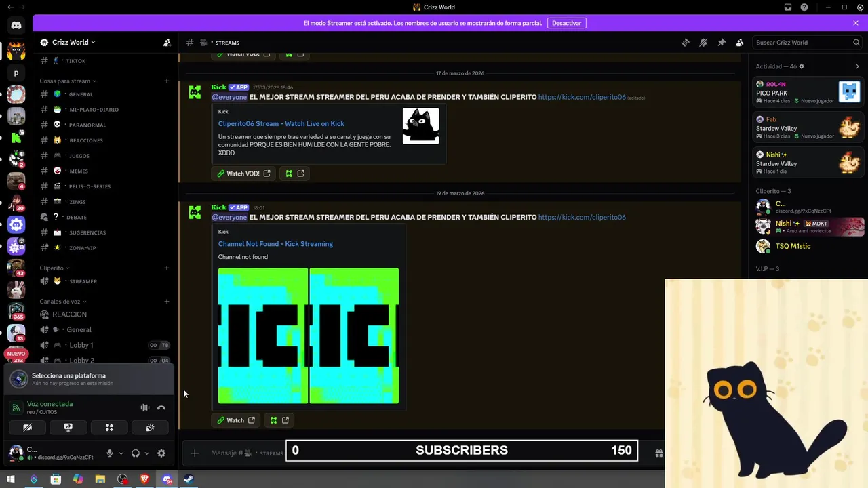
Task: Open voice connection signal details icon
Action: point(16,407)
